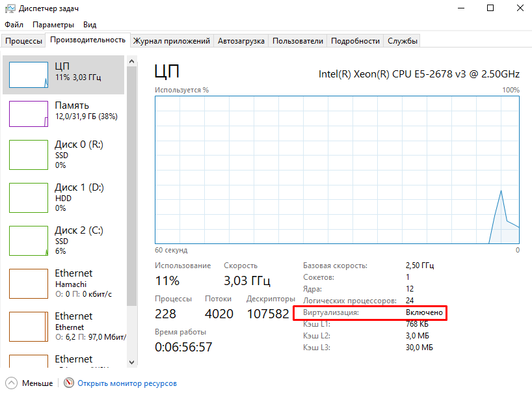Click the Логических процессоров value 24

click(x=410, y=301)
